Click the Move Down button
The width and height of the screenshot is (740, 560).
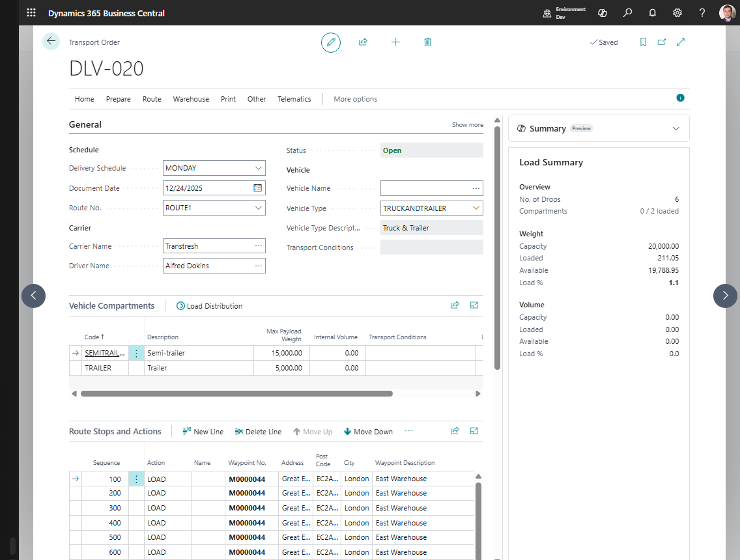point(368,432)
